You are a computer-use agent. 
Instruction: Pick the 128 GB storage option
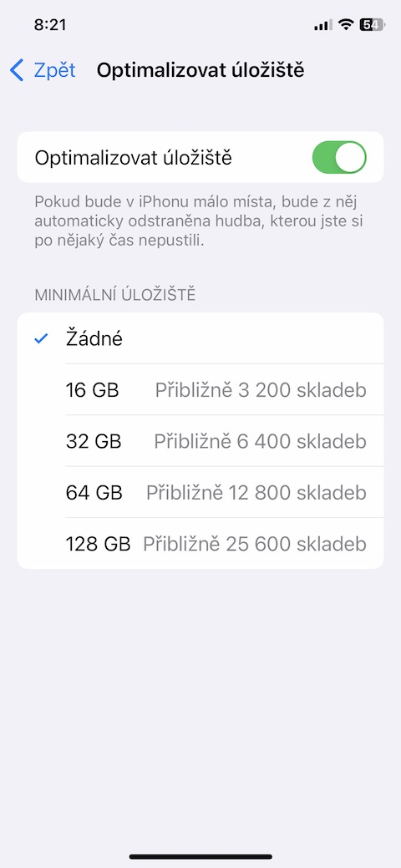tap(200, 543)
